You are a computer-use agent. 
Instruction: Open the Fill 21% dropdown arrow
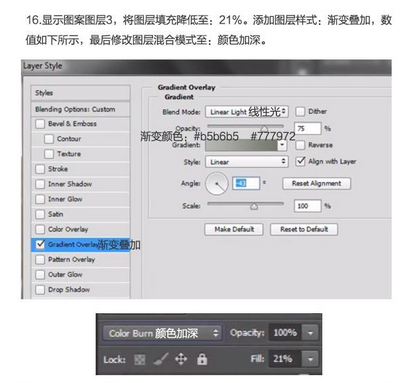coord(310,359)
